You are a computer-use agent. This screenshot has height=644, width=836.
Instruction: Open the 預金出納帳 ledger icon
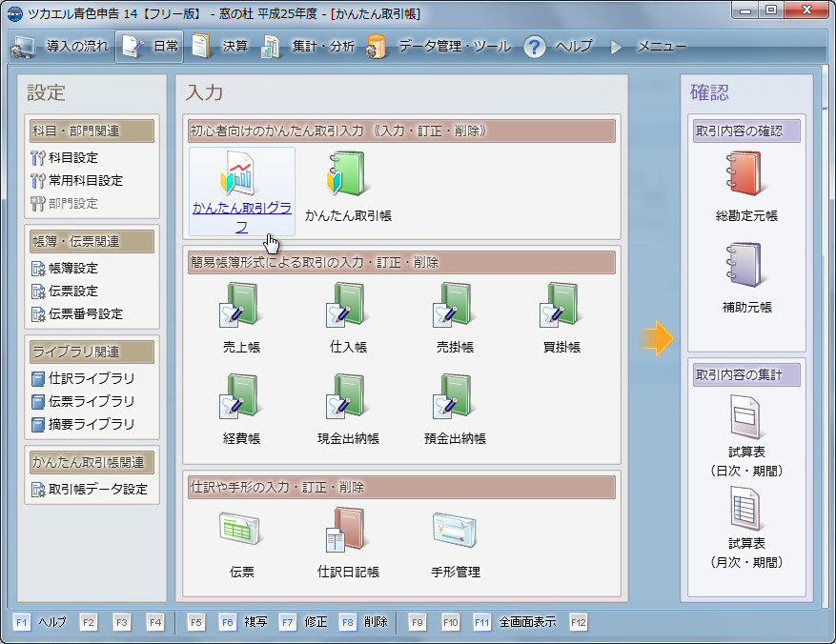pos(453,396)
